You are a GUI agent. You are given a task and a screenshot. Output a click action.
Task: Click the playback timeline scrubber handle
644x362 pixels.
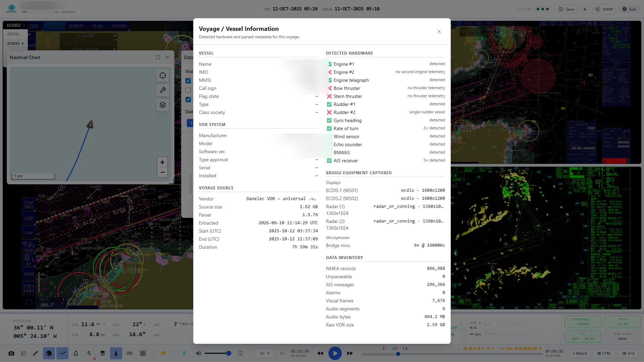coord(398,354)
